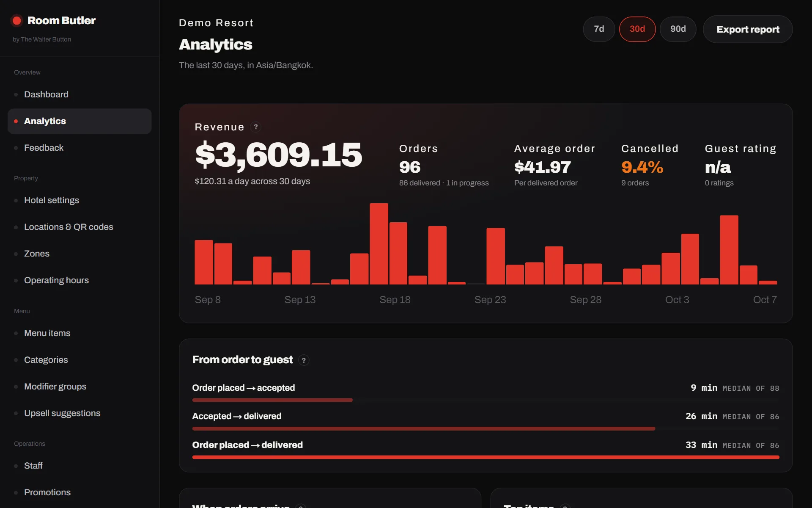Image resolution: width=812 pixels, height=508 pixels.
Task: Switch range to 90d
Action: 678,29
